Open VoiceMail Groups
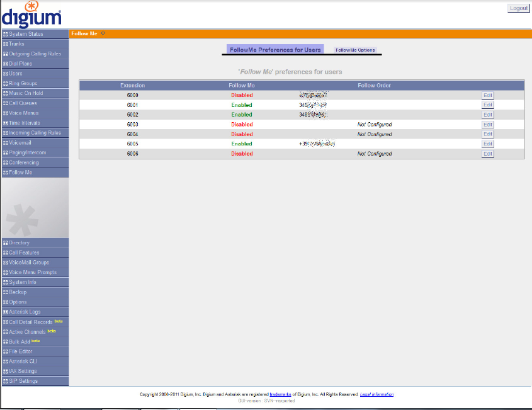 click(x=35, y=263)
